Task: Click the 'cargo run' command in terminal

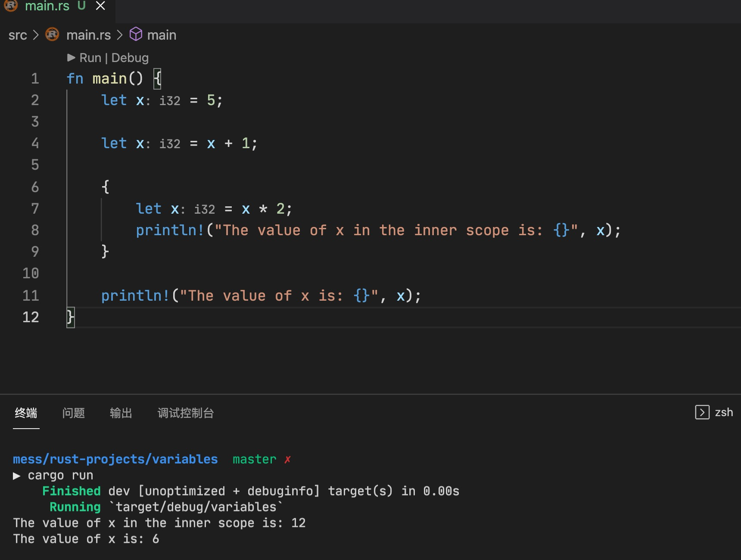Action: (x=60, y=475)
